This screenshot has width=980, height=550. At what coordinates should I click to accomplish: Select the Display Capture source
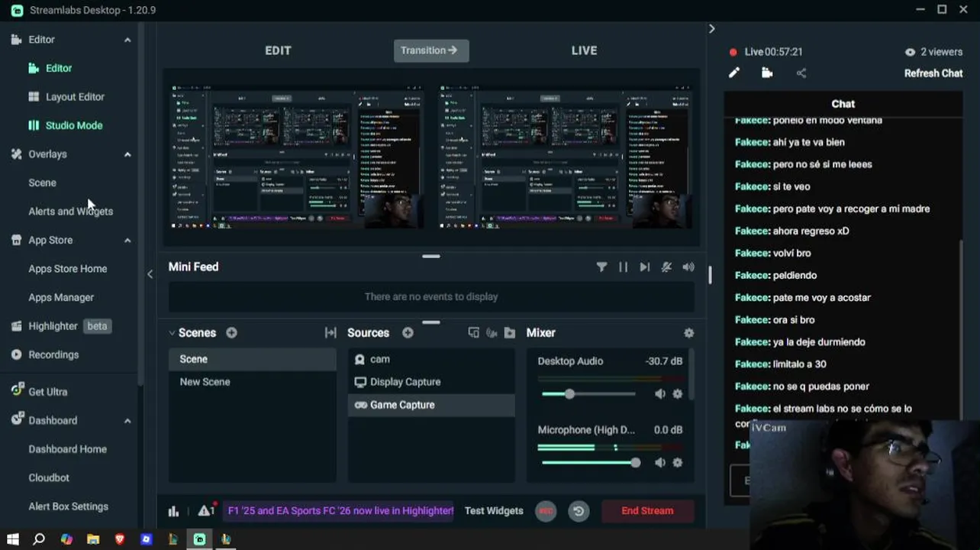(x=431, y=382)
